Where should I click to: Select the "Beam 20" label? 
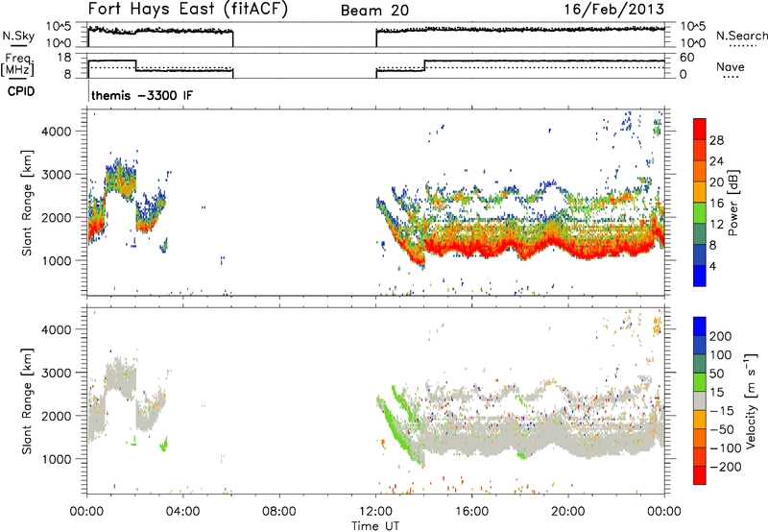point(374,11)
